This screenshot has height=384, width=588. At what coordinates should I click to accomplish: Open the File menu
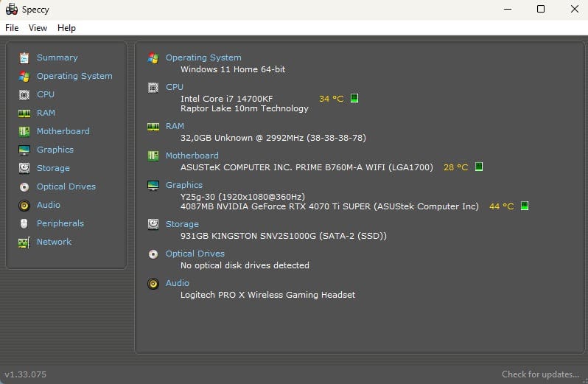[x=12, y=28]
